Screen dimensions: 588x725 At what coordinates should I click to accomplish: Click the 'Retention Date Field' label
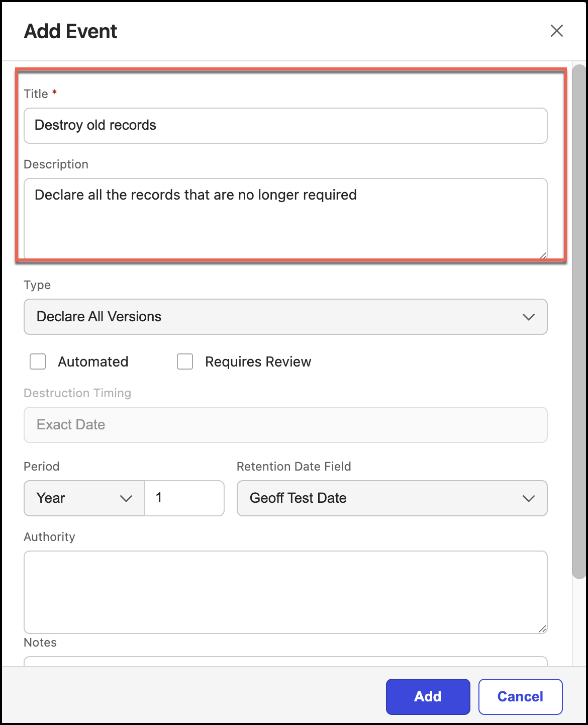pyautogui.click(x=293, y=467)
